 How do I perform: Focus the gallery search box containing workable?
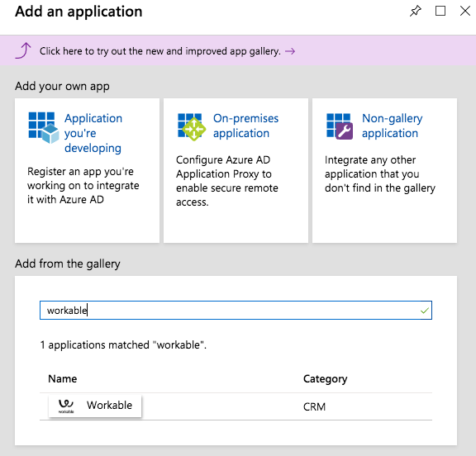coord(236,310)
